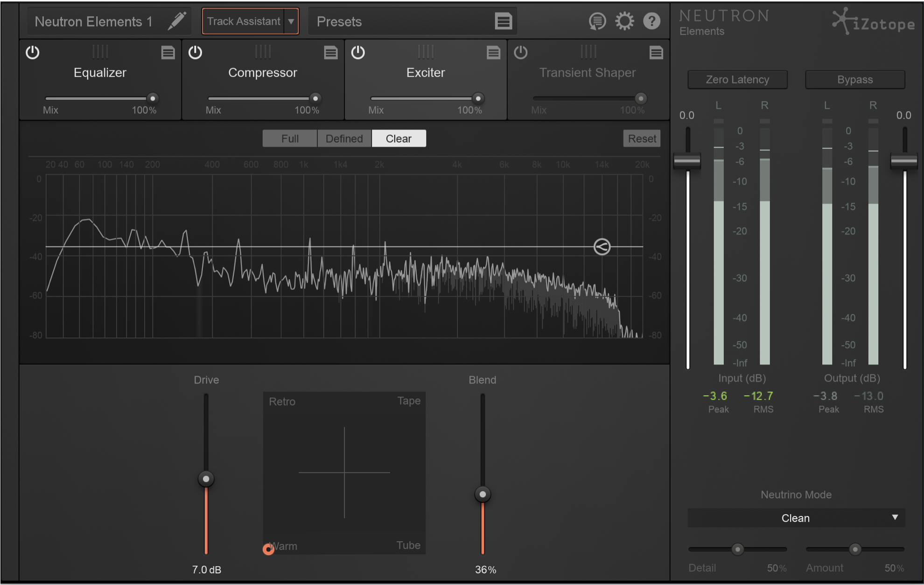Click the Blend value 36%
The height and width of the screenshot is (585, 924).
click(x=485, y=570)
